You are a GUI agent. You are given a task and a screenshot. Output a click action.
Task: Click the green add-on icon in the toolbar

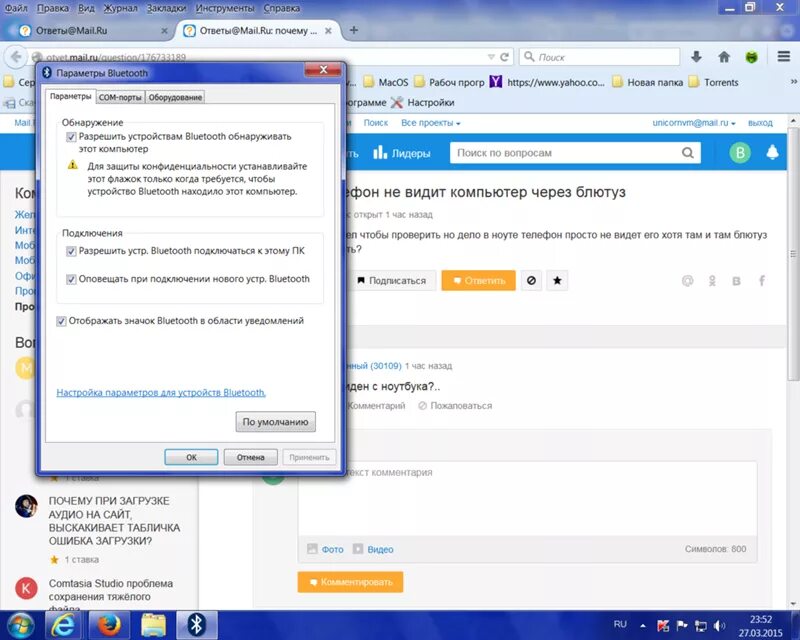click(752, 57)
